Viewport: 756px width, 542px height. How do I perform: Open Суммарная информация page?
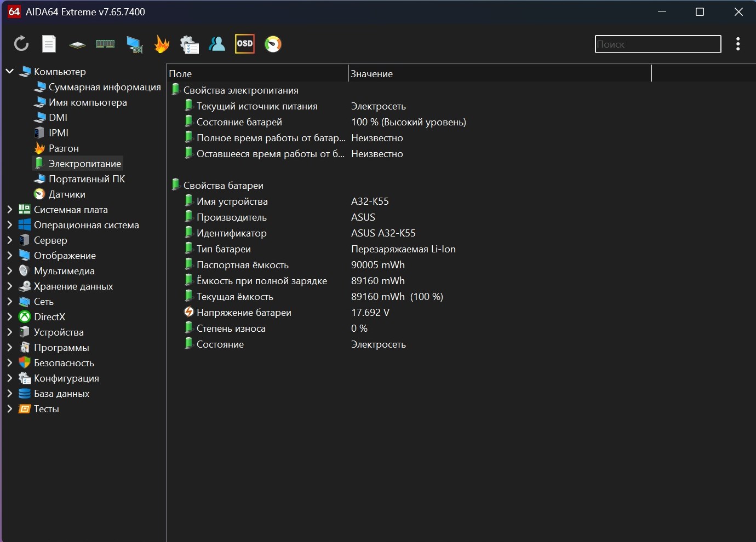point(104,87)
